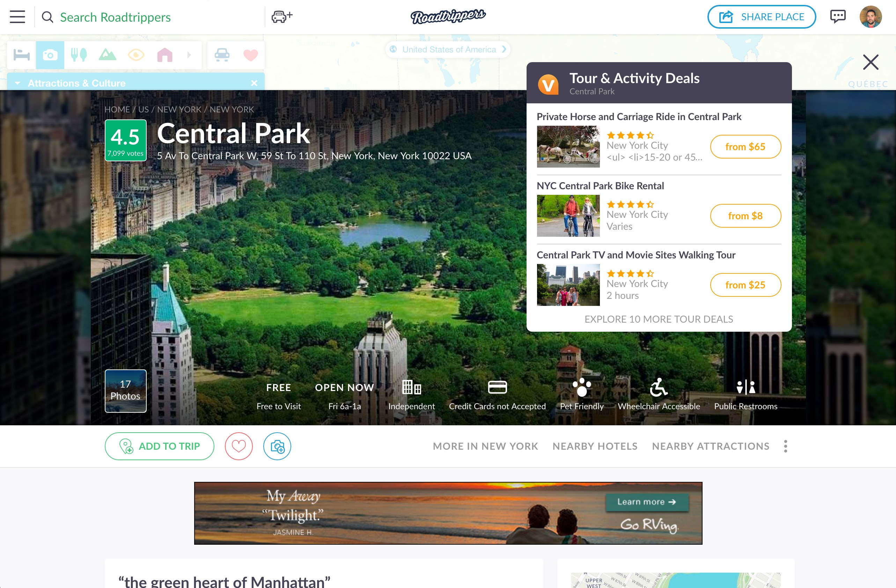
Task: Expand the Attractions & Culture dropdown
Action: (17, 83)
